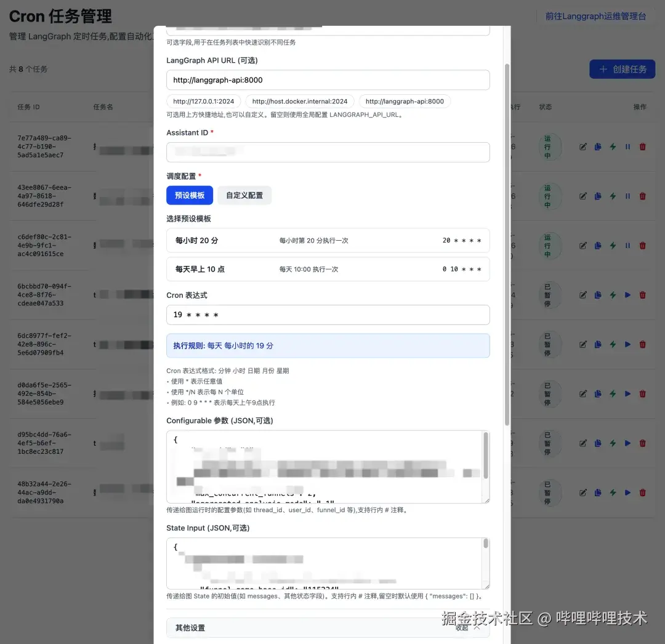Duplicate task d0da6f5e
Viewport: 665px width, 644px height.
click(x=598, y=394)
